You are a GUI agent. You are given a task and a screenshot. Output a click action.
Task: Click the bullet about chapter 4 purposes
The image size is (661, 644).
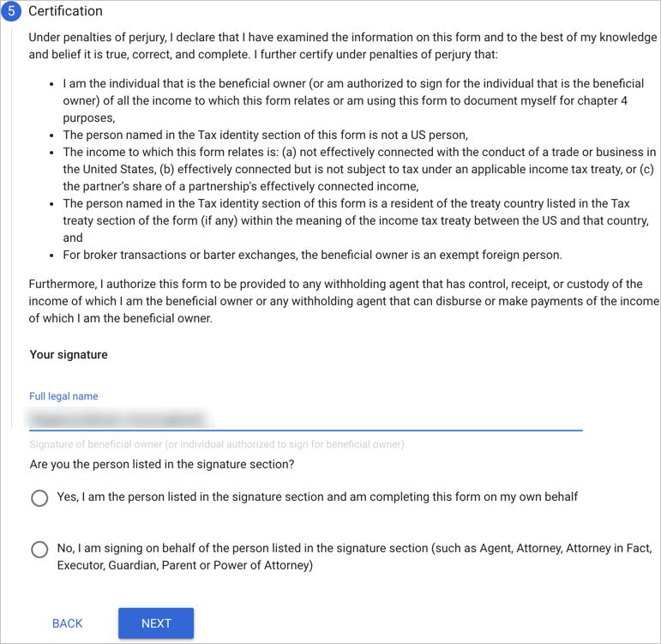click(x=352, y=101)
